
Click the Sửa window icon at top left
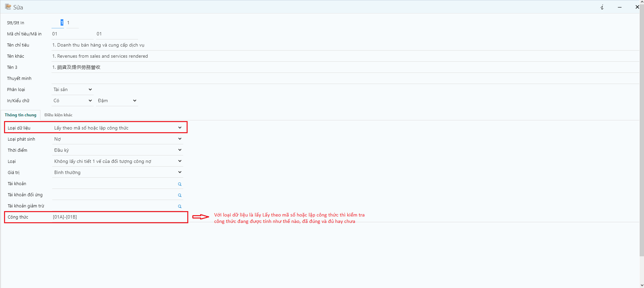click(x=8, y=7)
